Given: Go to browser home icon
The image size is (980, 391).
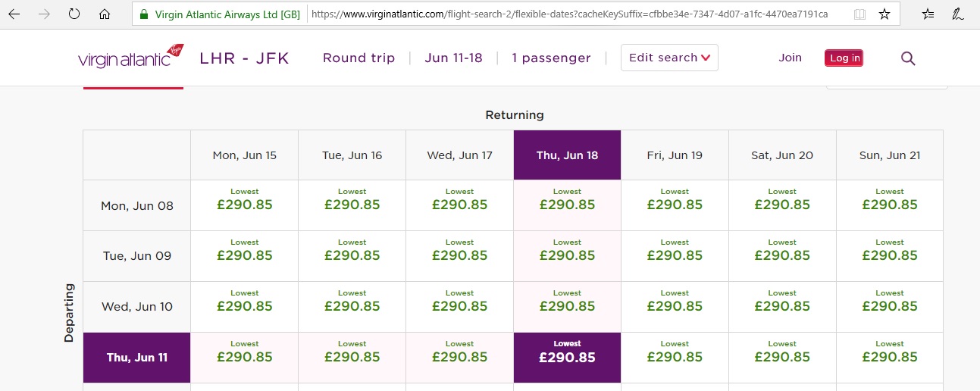Looking at the screenshot, I should click(105, 14).
